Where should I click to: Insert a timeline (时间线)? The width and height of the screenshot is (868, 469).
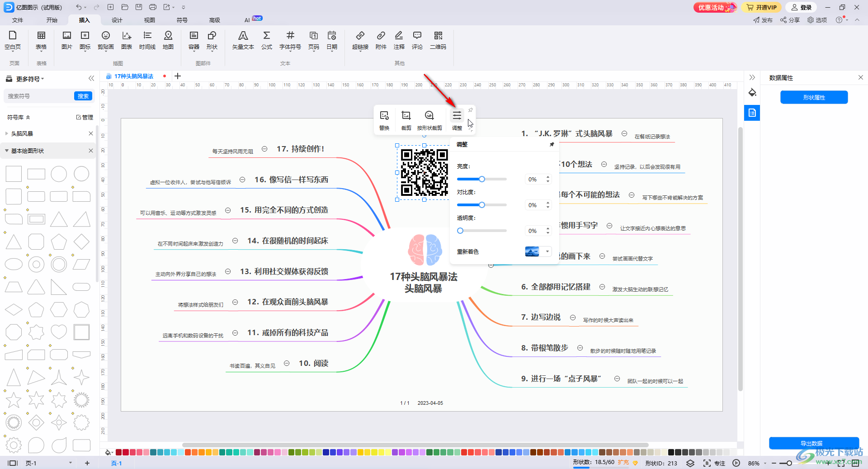coord(147,41)
